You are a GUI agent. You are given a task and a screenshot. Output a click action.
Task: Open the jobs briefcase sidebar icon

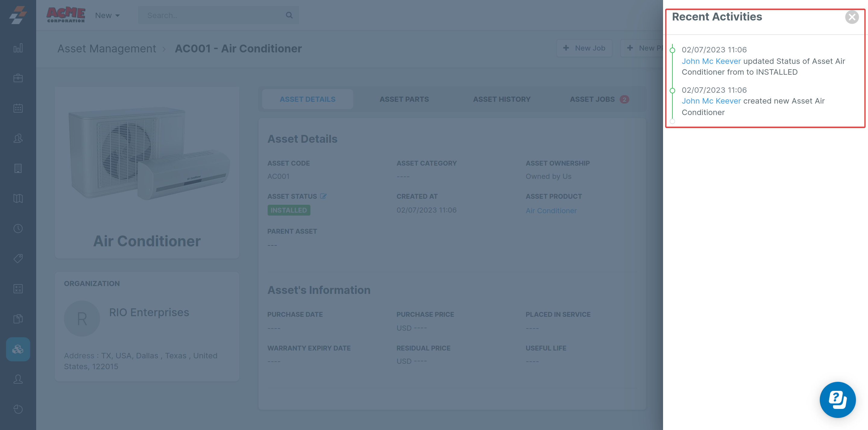coord(18,78)
